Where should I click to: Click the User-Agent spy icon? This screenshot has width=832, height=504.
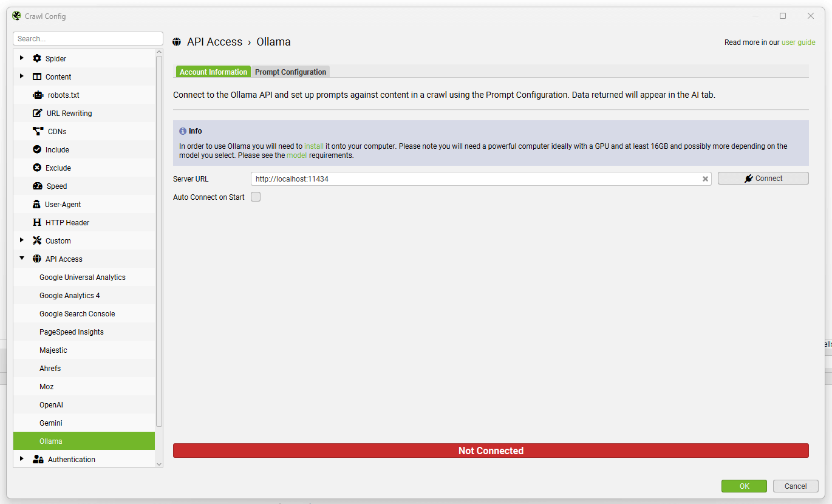coord(37,204)
